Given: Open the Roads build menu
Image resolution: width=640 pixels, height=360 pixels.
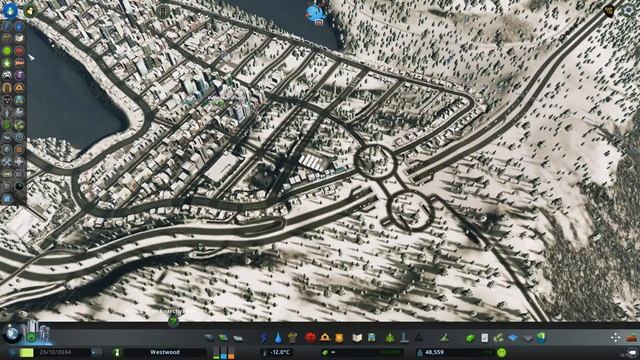Looking at the screenshot, I should tap(209, 338).
